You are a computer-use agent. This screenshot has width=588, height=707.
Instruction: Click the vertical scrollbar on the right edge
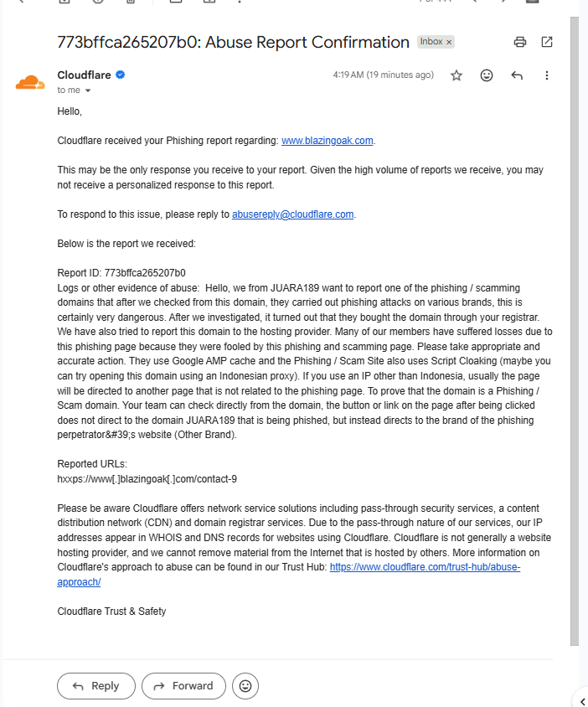(x=574, y=332)
